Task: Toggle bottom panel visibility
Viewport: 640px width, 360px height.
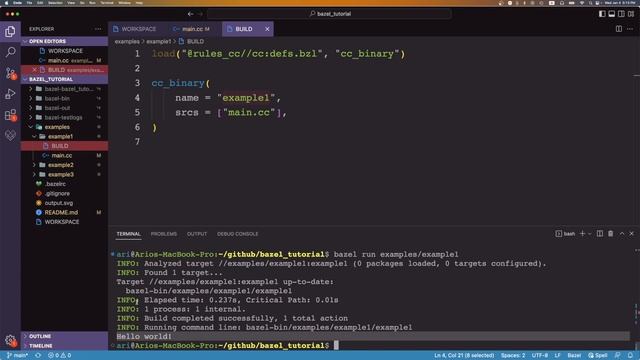Action: click(x=611, y=14)
